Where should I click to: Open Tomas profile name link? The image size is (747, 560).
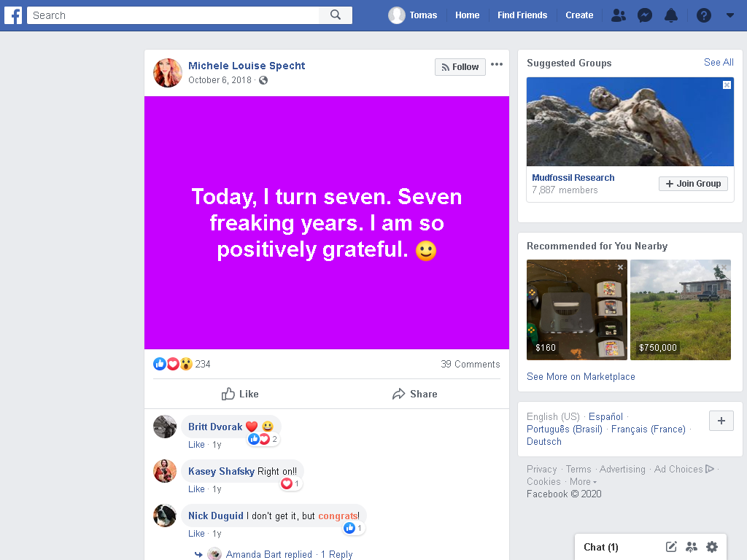pyautogui.click(x=423, y=15)
